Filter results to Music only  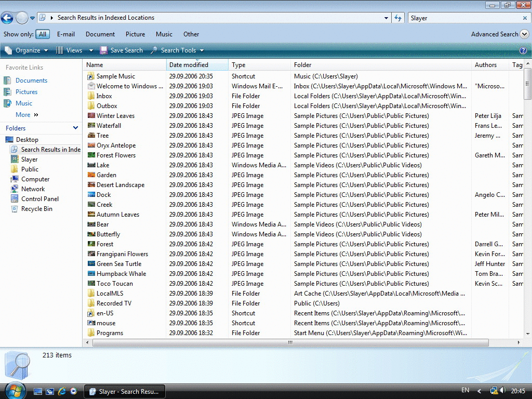pyautogui.click(x=164, y=34)
